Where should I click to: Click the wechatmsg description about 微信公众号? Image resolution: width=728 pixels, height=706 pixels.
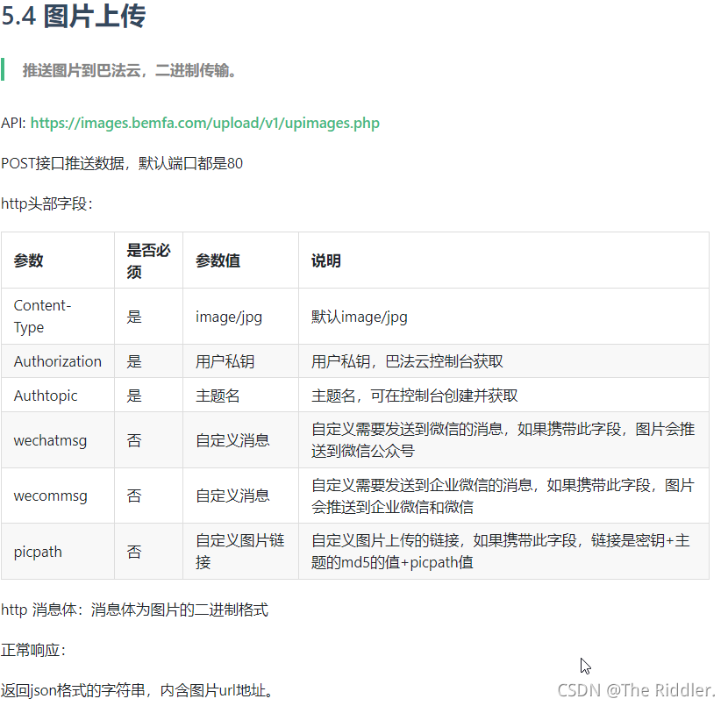[503, 440]
